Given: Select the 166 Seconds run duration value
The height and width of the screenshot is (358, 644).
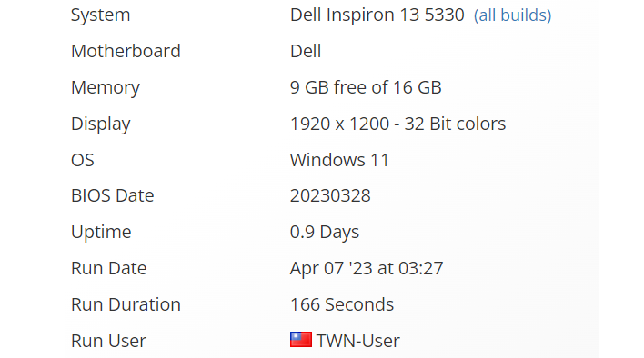Looking at the screenshot, I should (x=342, y=304).
